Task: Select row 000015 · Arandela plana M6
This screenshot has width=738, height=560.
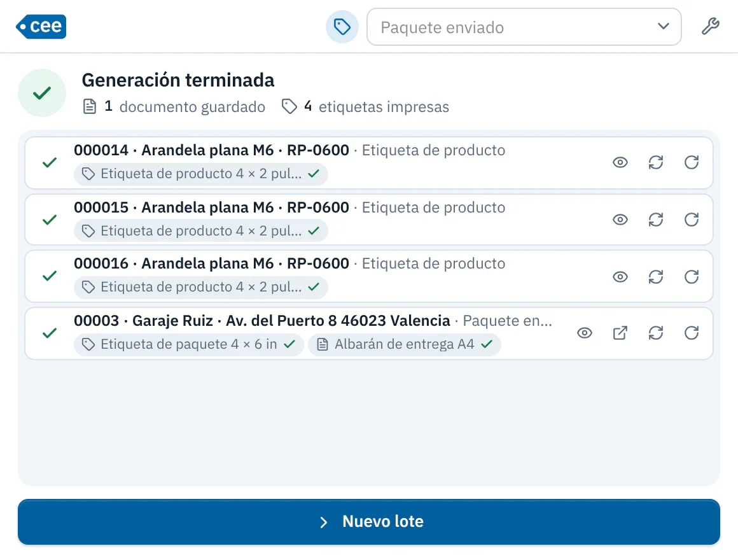Action: (369, 220)
